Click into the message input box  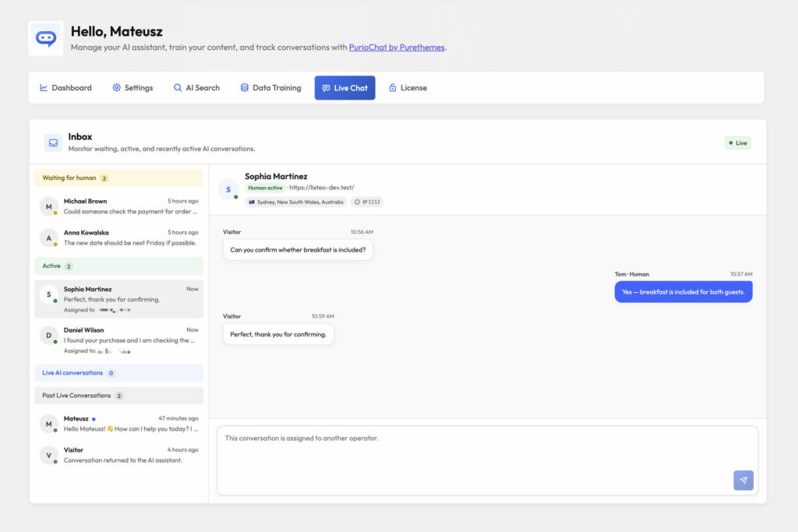point(488,460)
